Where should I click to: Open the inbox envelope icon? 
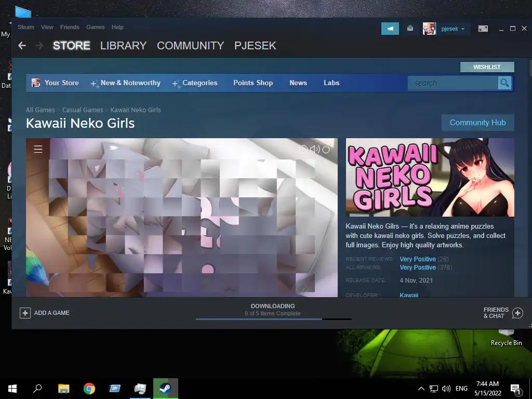pos(410,29)
